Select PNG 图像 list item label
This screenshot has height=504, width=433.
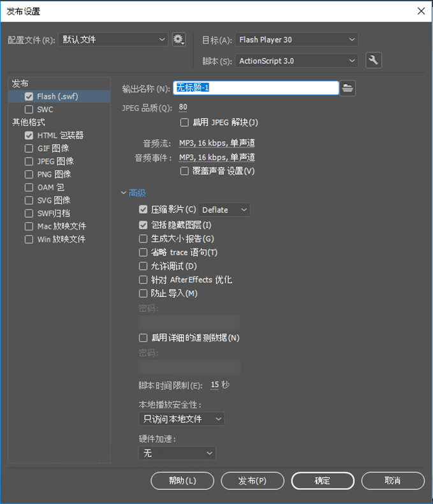point(54,174)
